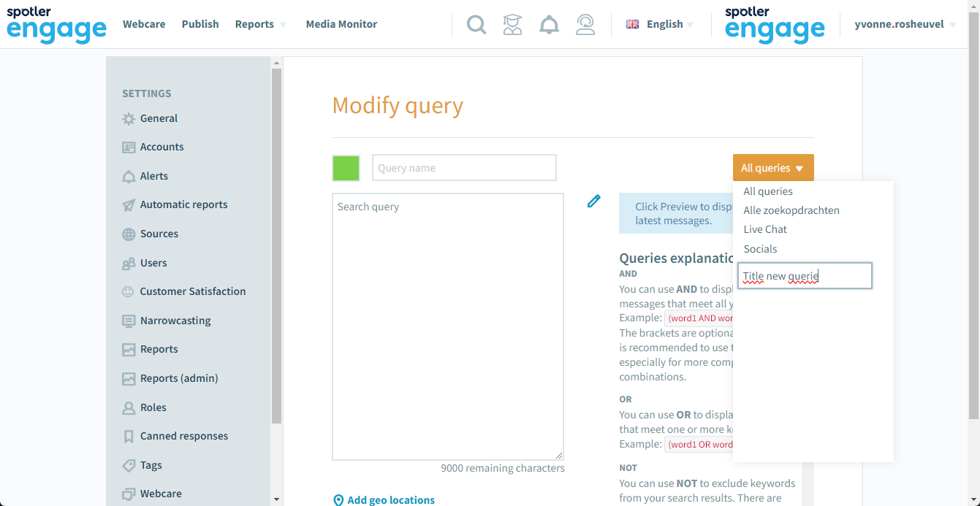Choose Alle zoekopdrachten from the dropdown list
The image size is (980, 506).
(x=791, y=210)
